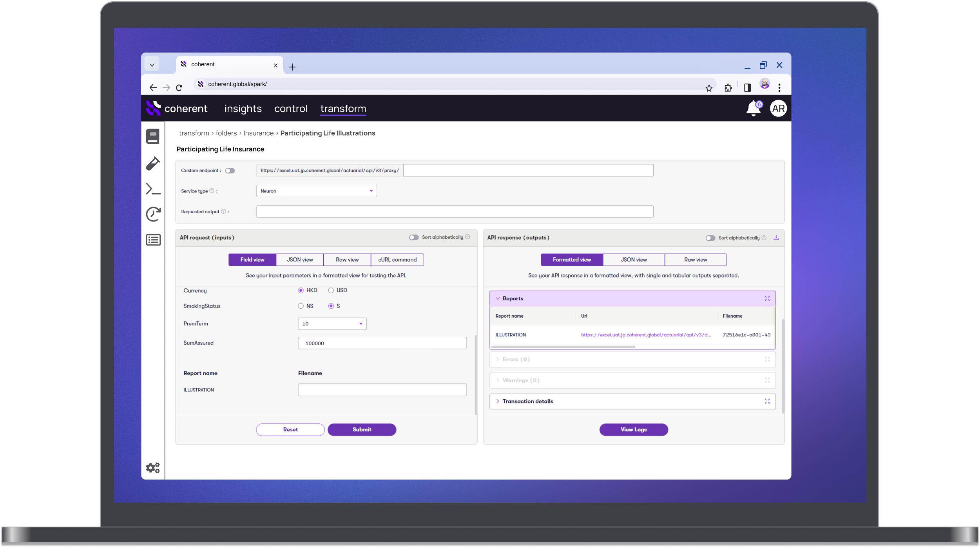Click the clock history sidebar icon
980x547 pixels.
coord(153,214)
